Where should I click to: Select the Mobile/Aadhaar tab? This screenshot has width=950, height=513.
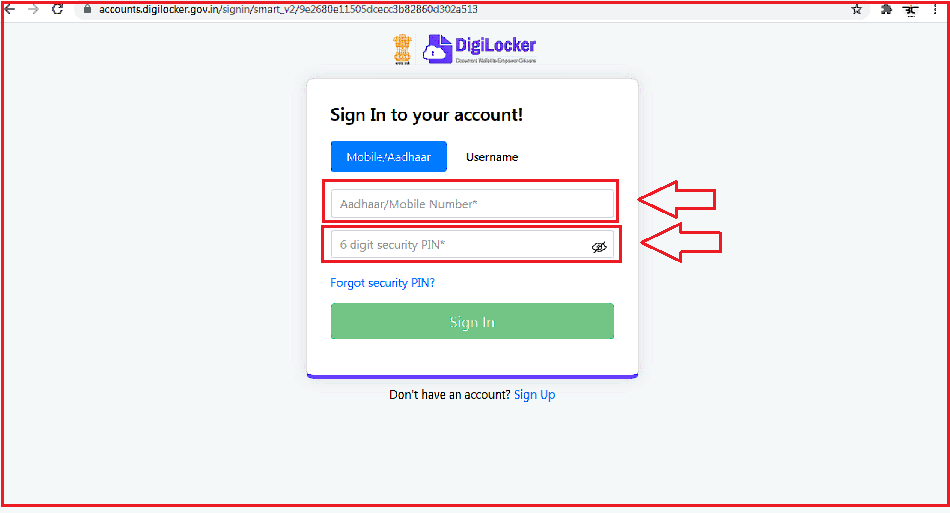(388, 157)
